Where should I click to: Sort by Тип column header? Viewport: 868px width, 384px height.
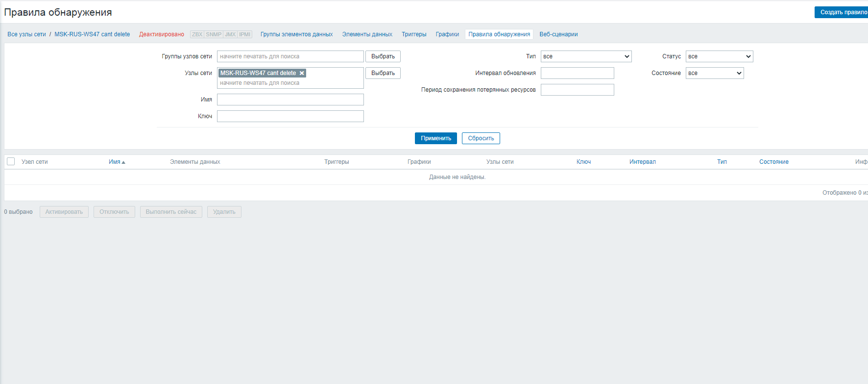(722, 162)
